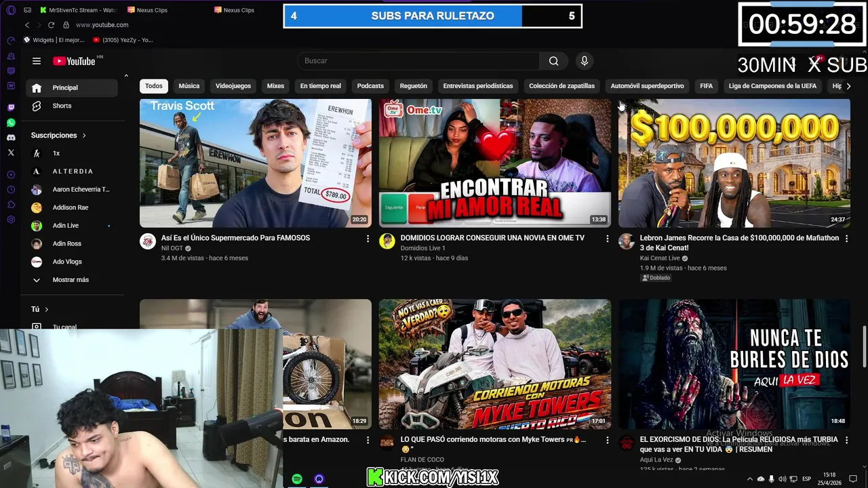
Task: Open options for Supermercado Para FAMOSOS video
Action: tap(368, 239)
